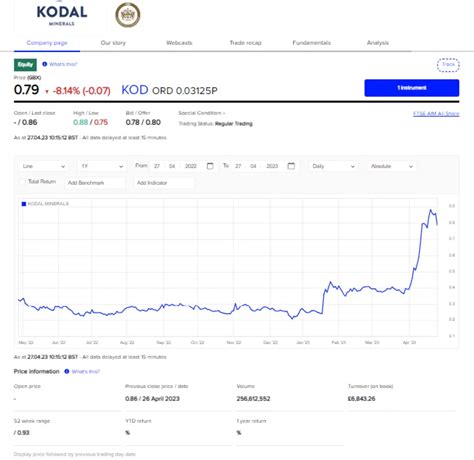The height and width of the screenshot is (460, 474).
Task: Expand the Line chart type dropdown
Action: (43, 166)
